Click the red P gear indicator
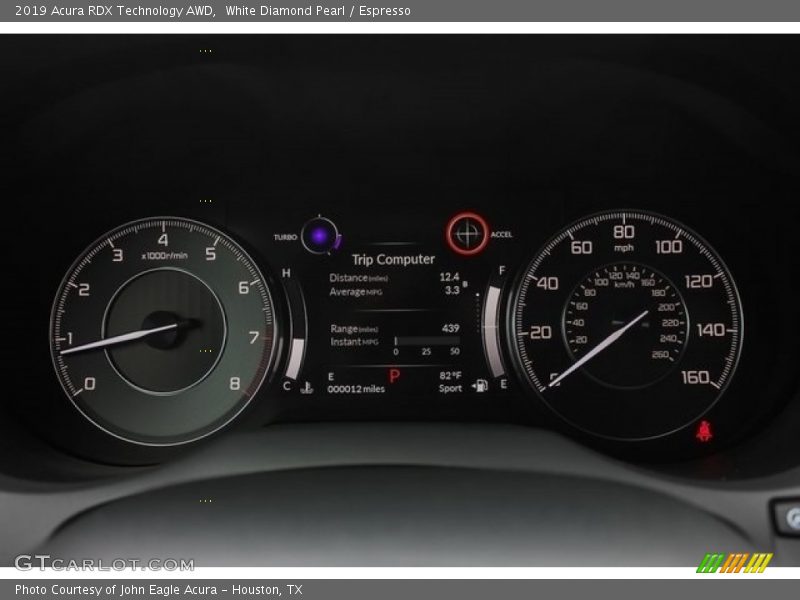This screenshot has width=800, height=600. pyautogui.click(x=394, y=377)
